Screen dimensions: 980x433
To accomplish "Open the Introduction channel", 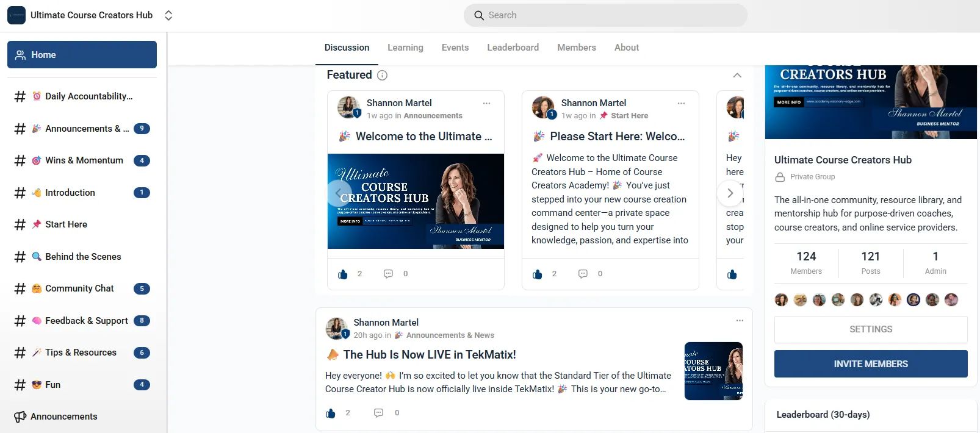I will (x=82, y=193).
